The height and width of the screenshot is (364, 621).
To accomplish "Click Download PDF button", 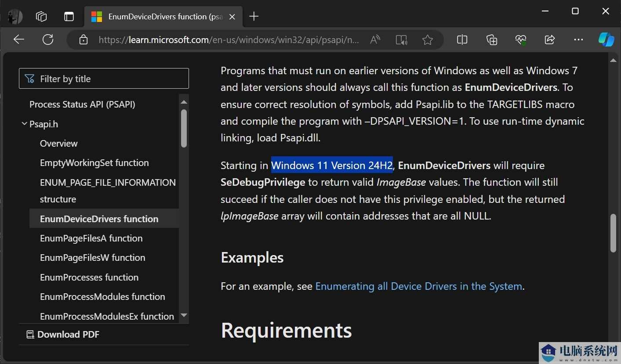I will pyautogui.click(x=63, y=335).
